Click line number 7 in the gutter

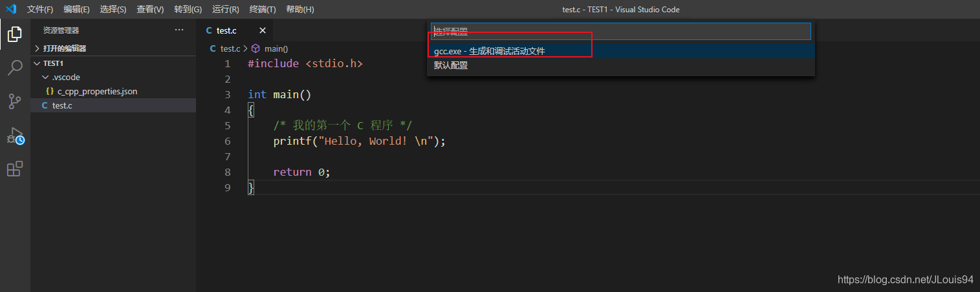click(227, 156)
